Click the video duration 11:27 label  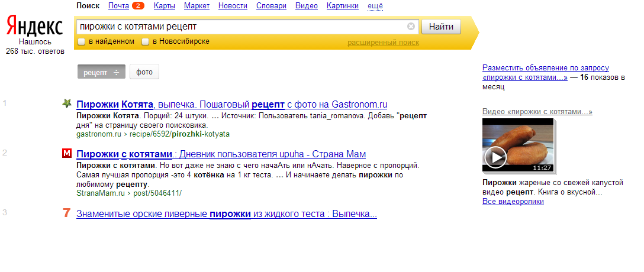542,167
